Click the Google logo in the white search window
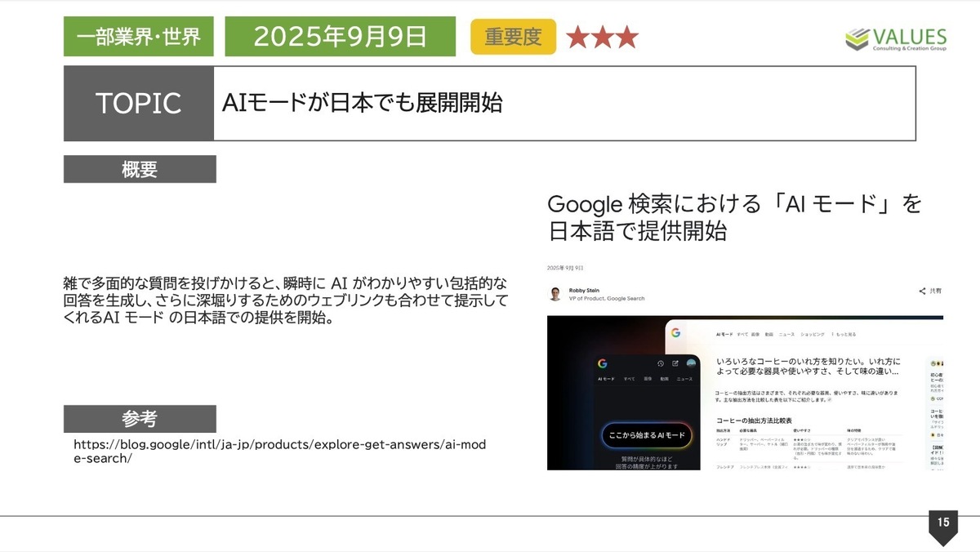The height and width of the screenshot is (552, 980). pos(675,333)
